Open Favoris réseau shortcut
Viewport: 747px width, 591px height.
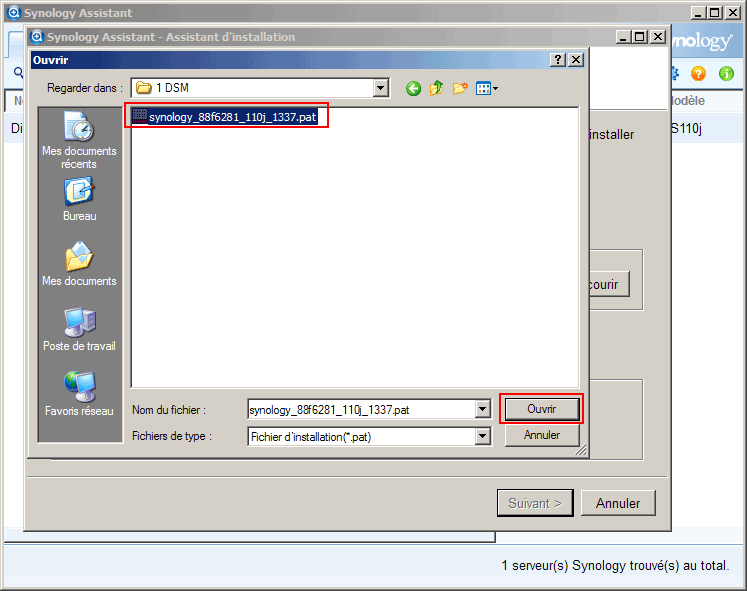click(x=79, y=394)
